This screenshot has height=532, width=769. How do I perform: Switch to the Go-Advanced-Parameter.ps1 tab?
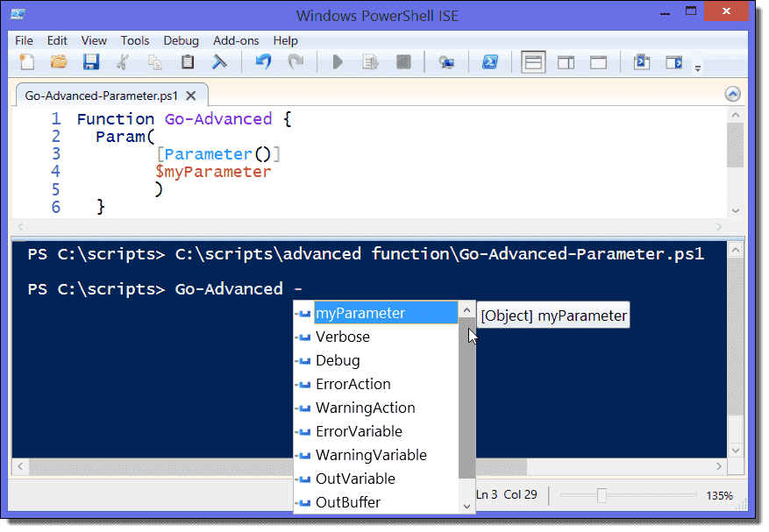[99, 95]
